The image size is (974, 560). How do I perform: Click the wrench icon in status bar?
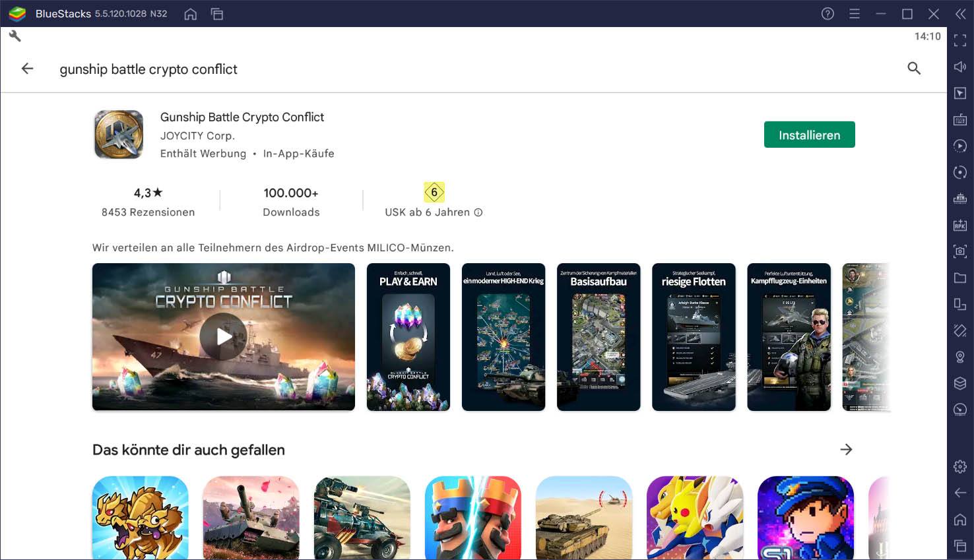15,36
